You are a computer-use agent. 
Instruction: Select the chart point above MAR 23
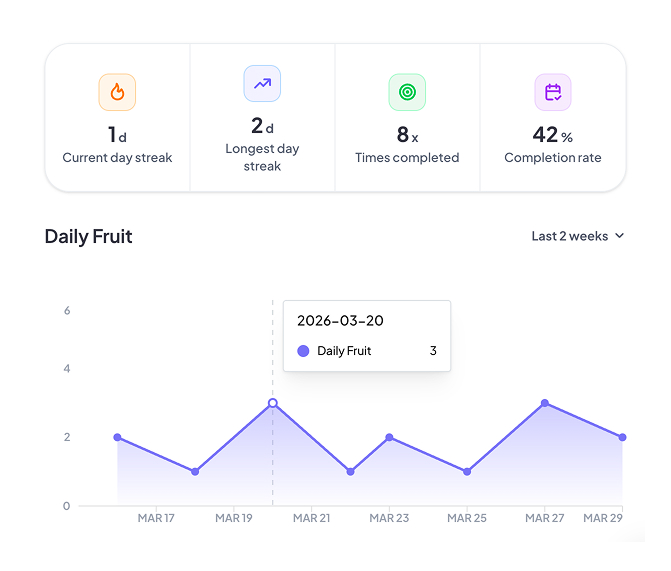pos(389,437)
